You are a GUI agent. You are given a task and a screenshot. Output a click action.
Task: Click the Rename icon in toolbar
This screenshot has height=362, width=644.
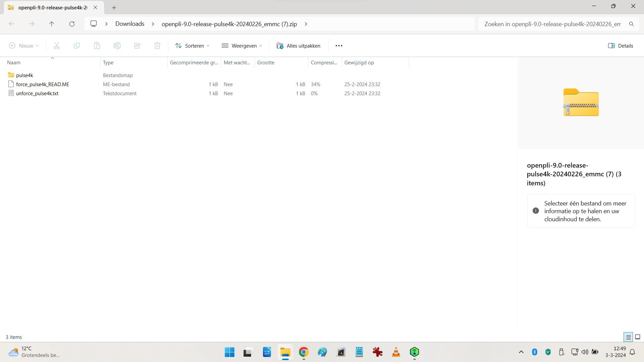[x=117, y=46]
